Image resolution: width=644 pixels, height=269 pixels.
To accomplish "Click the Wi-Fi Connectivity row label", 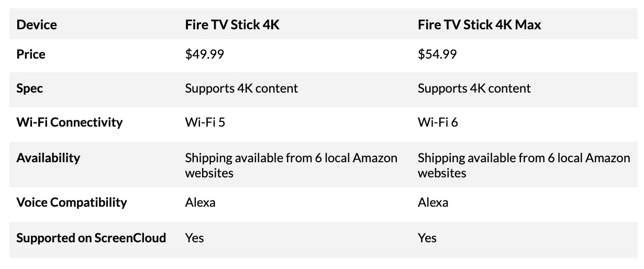I will [x=70, y=122].
